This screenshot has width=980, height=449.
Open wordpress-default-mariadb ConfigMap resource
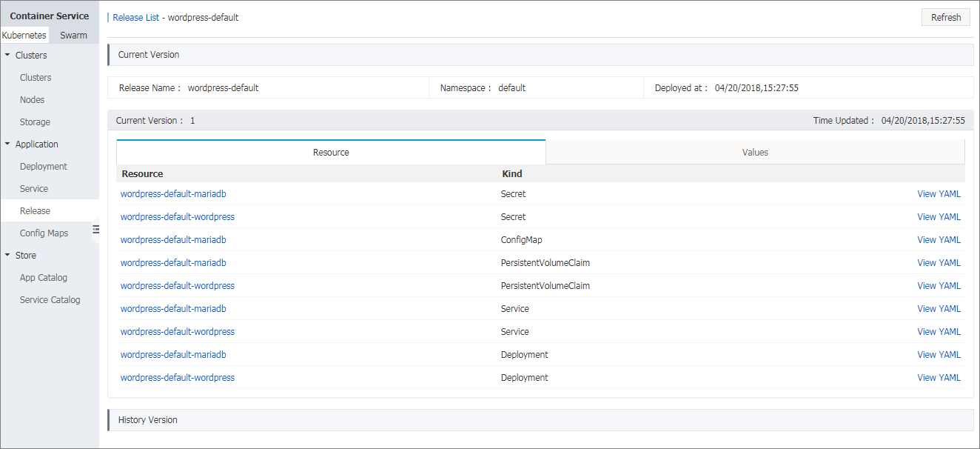coord(173,239)
